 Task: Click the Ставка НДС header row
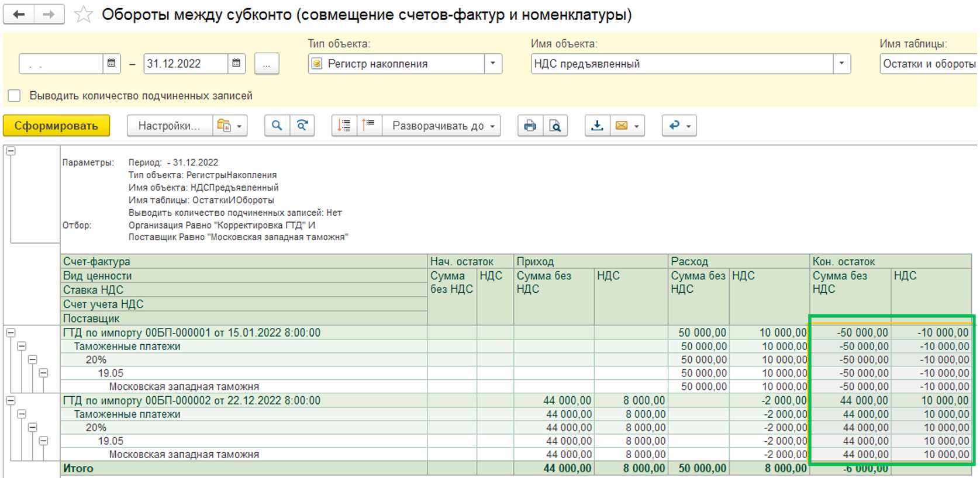point(244,290)
